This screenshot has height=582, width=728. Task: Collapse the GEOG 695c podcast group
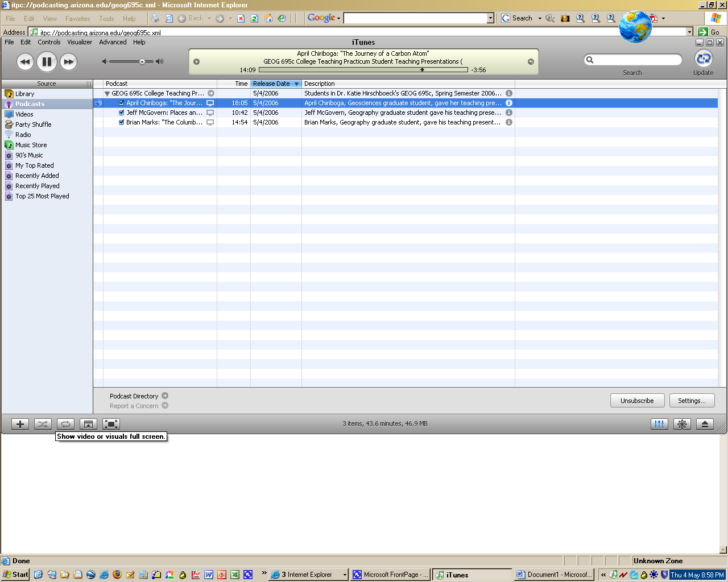tap(107, 94)
